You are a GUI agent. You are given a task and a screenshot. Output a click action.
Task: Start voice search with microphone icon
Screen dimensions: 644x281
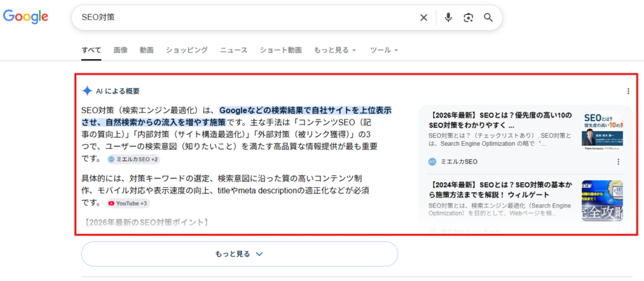tap(448, 18)
